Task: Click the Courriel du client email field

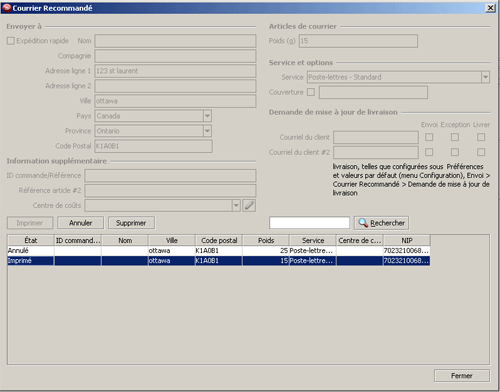Action: [376, 137]
